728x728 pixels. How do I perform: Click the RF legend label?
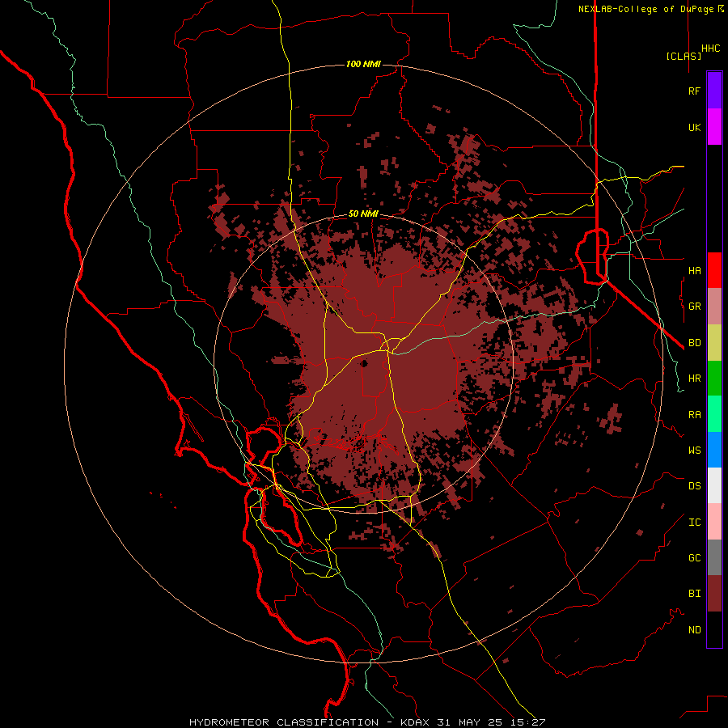point(695,91)
